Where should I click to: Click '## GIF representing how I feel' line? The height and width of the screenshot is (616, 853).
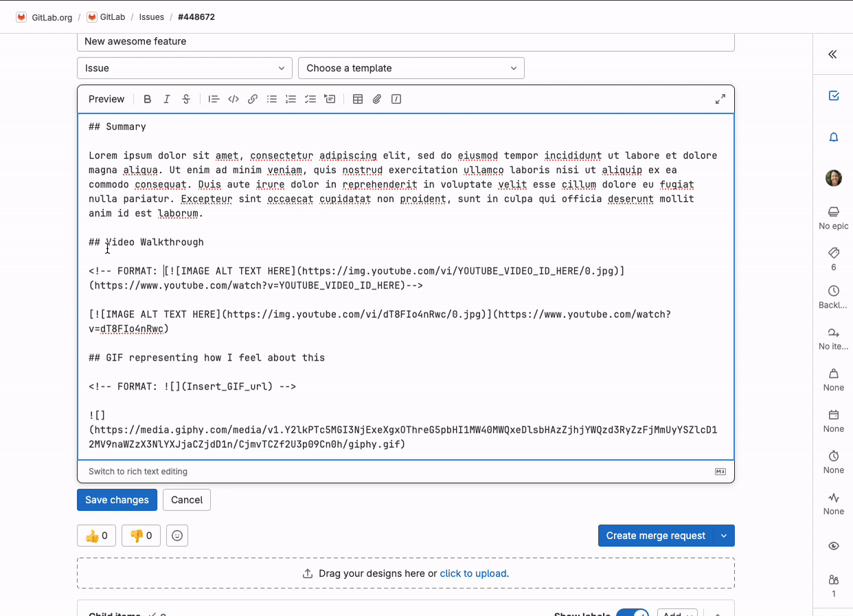point(207,358)
